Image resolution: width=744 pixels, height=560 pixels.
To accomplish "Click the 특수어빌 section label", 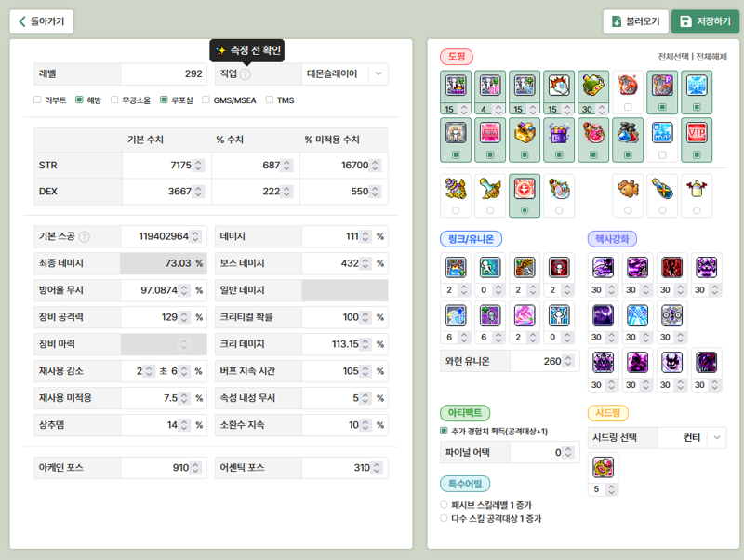I will coord(465,484).
